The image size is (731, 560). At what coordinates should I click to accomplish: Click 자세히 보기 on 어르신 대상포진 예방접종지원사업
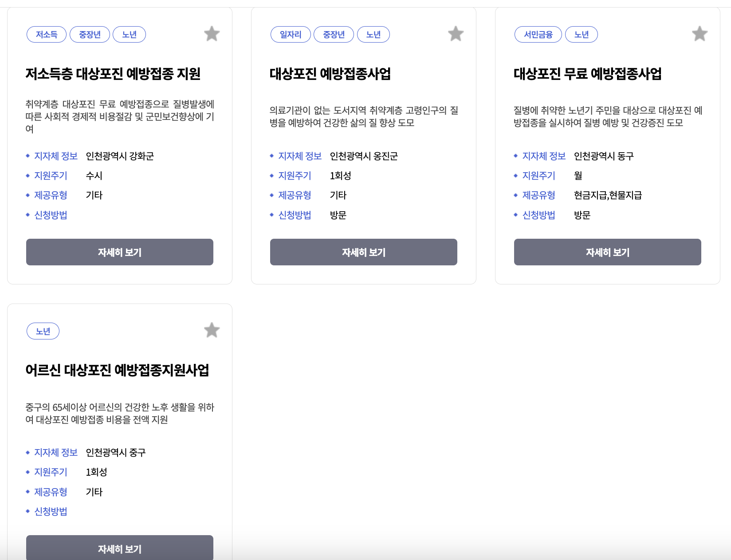[x=119, y=549]
